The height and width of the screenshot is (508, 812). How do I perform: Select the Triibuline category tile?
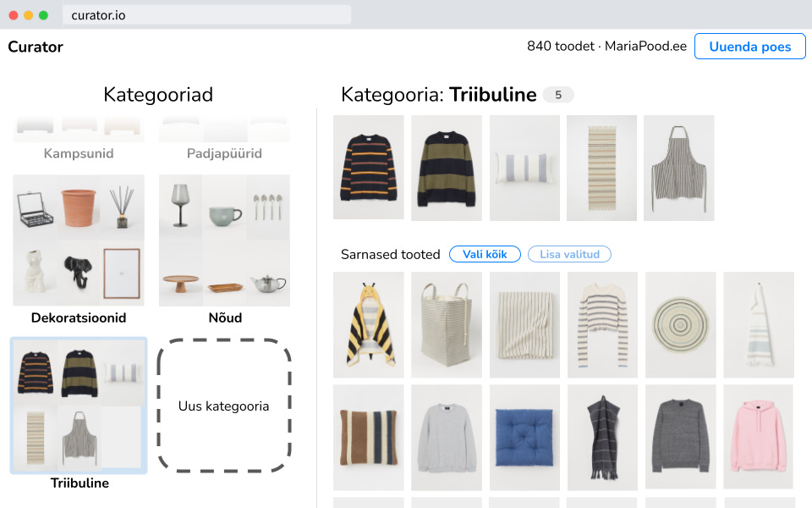[79, 406]
